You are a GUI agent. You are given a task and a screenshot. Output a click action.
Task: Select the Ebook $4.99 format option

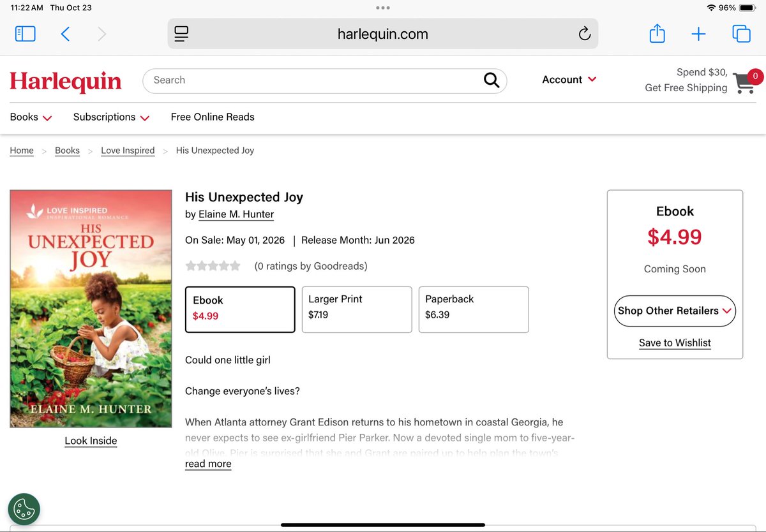point(240,309)
